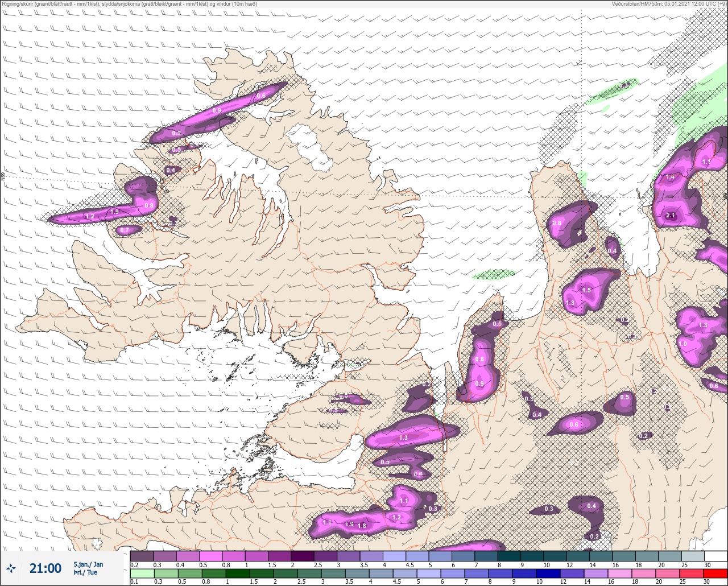
Task: Click the 0.2 label on the upper legend scale
Action: [134, 565]
